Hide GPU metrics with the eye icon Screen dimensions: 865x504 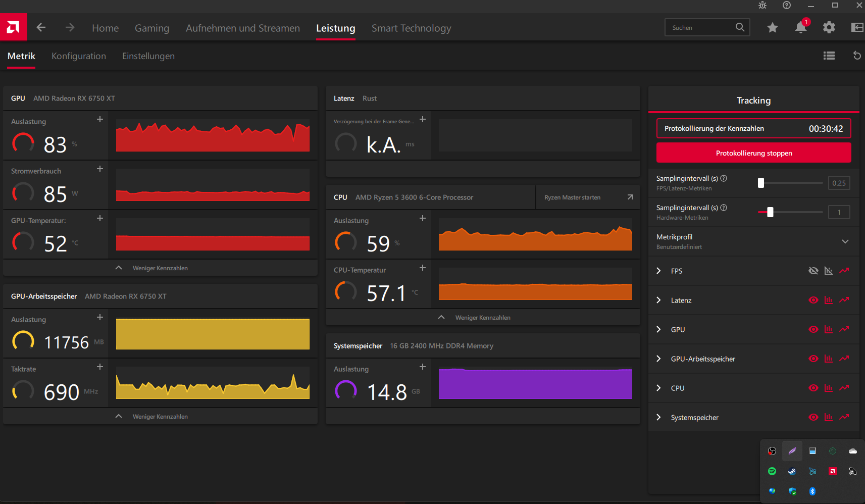tap(813, 329)
